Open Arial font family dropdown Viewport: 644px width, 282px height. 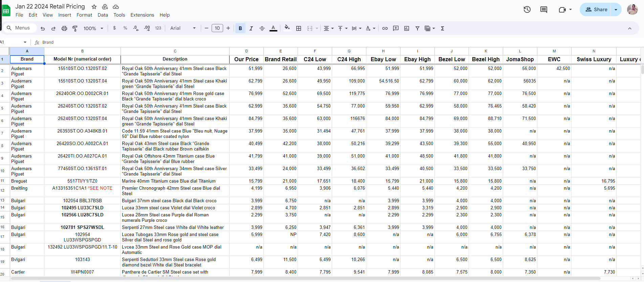[x=183, y=28]
